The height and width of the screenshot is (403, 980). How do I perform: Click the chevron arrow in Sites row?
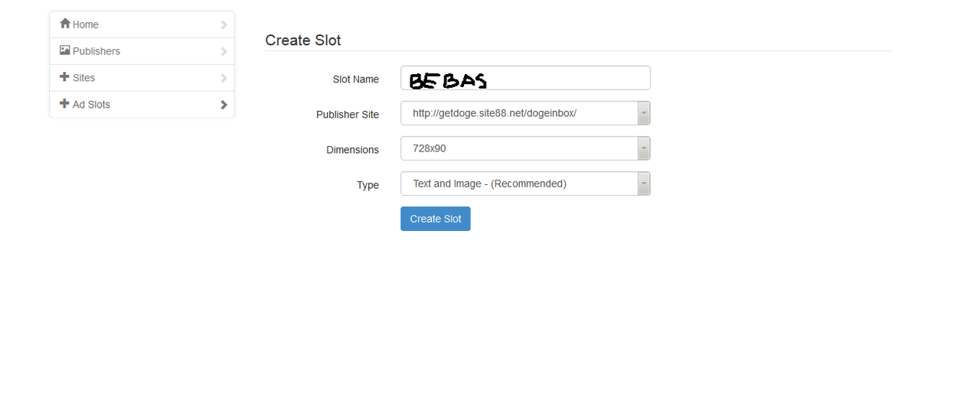224,78
